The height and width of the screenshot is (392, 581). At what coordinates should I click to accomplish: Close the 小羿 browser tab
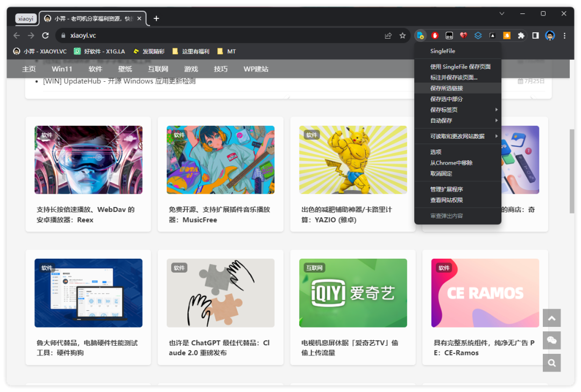coord(139,18)
